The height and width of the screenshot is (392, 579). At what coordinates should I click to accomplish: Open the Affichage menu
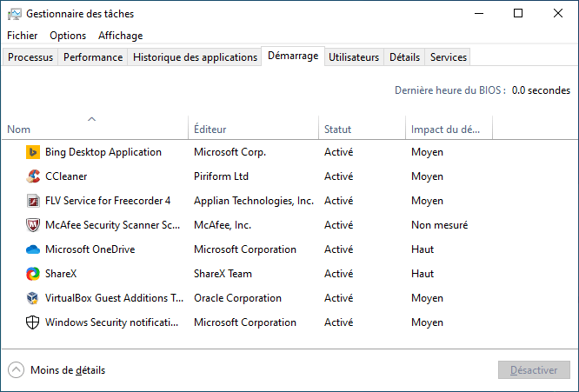120,36
